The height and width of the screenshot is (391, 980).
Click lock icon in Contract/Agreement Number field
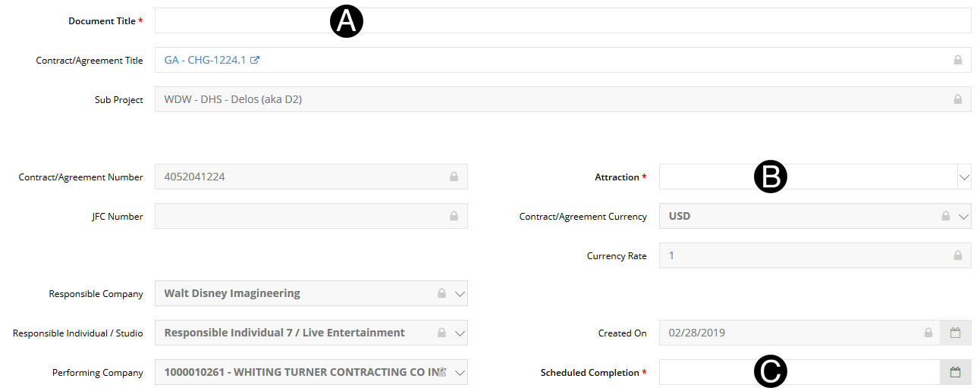pos(454,177)
